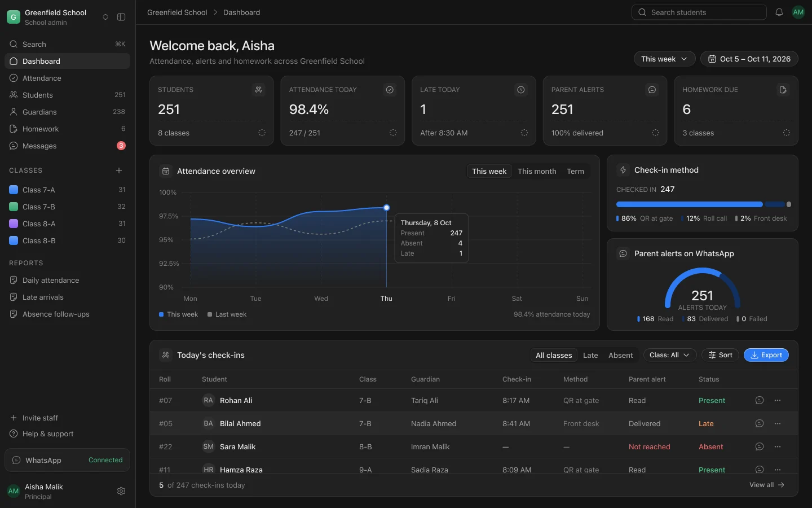Filter check-ins by Absent
This screenshot has width=812, height=508.
pyautogui.click(x=620, y=355)
